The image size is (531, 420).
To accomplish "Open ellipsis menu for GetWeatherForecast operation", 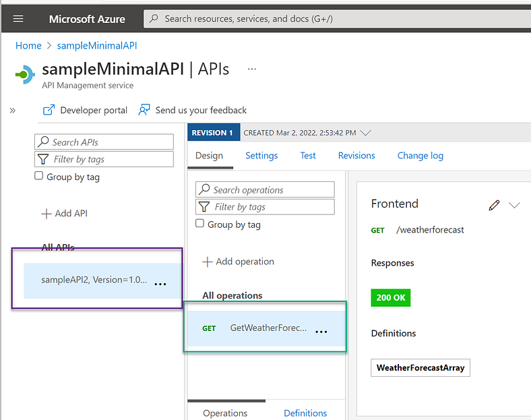I will [x=321, y=332].
